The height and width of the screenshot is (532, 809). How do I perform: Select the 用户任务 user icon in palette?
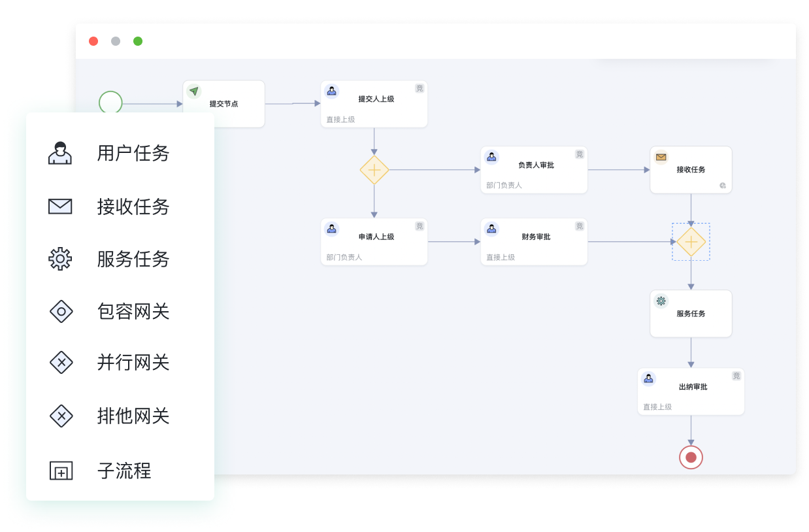[x=60, y=153]
